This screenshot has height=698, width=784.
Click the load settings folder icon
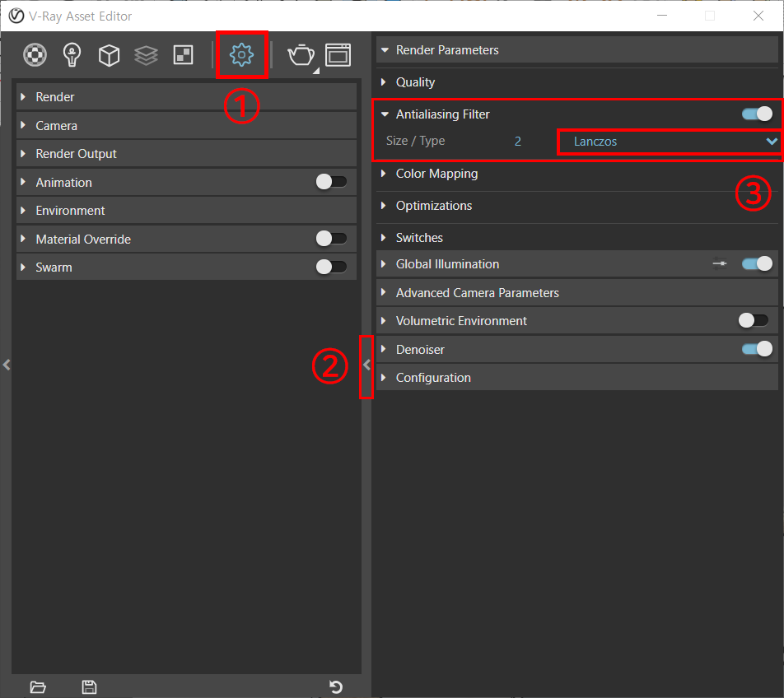point(38,687)
